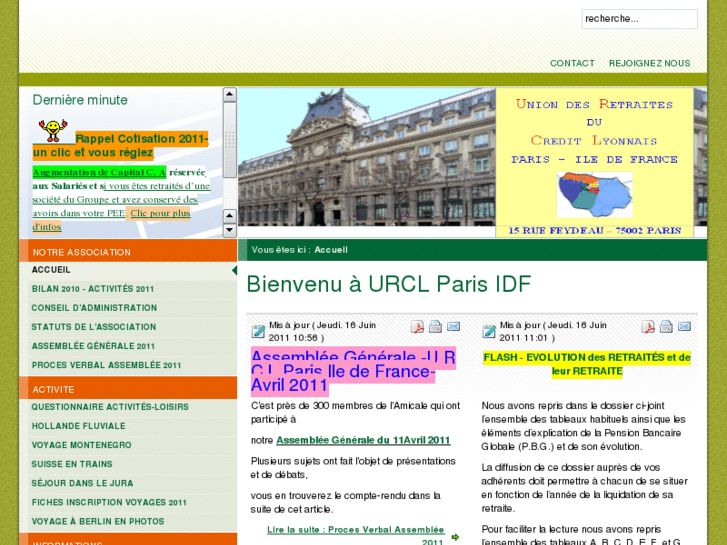727x545 pixels.
Task: Click the Dernière minute heading
Action: pos(80,100)
